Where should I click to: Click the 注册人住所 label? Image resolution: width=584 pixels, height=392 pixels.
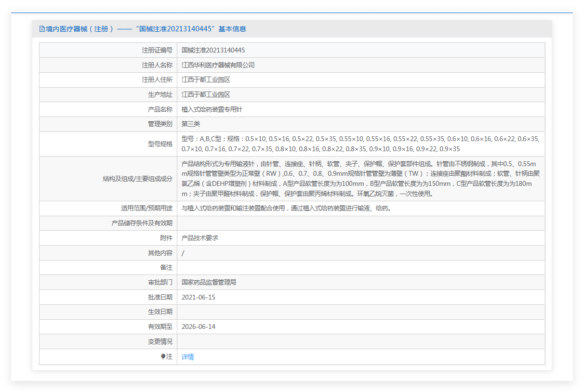click(157, 80)
